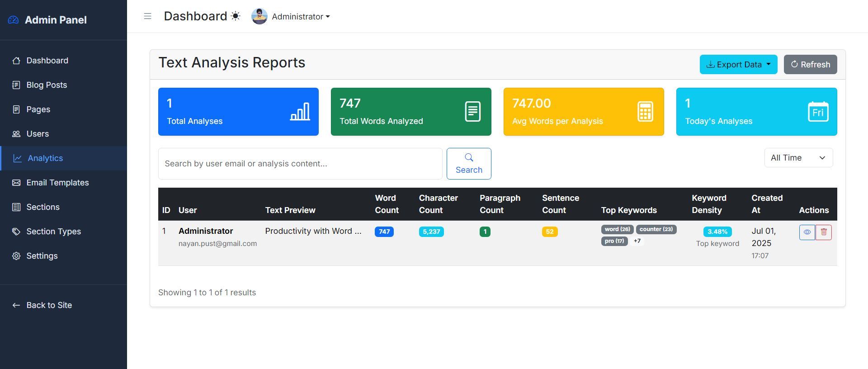
Task: Click the +7 more keywords badge
Action: pos(637,241)
